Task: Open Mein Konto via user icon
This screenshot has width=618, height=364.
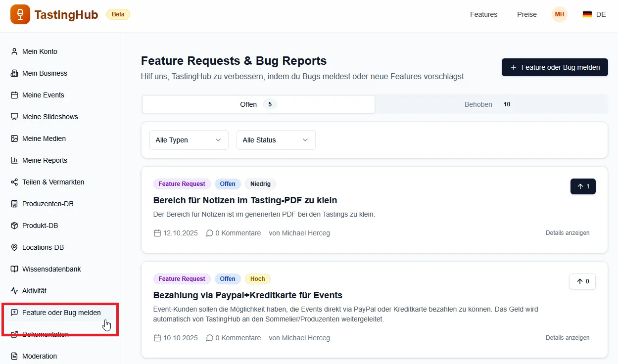Action: [x=14, y=51]
